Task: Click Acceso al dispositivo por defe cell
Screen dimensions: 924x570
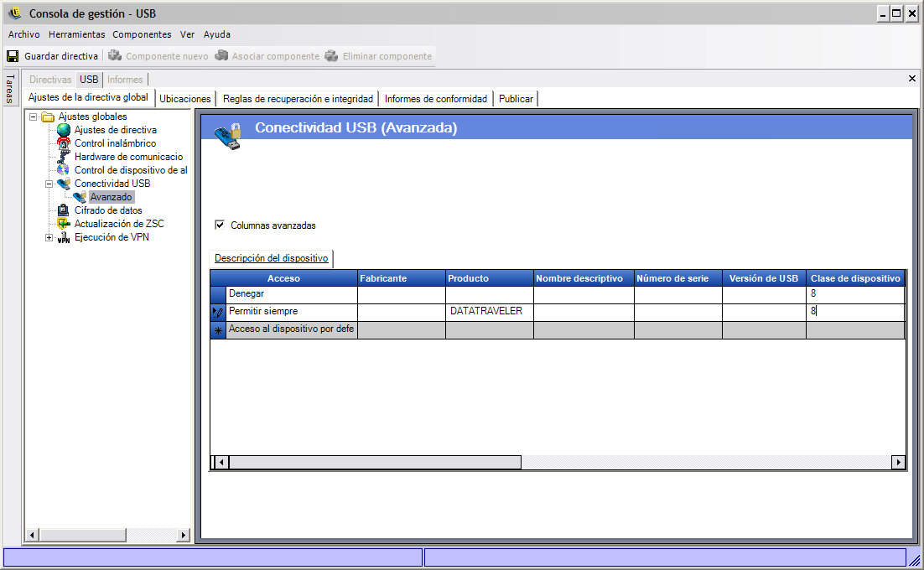Action: (x=292, y=329)
